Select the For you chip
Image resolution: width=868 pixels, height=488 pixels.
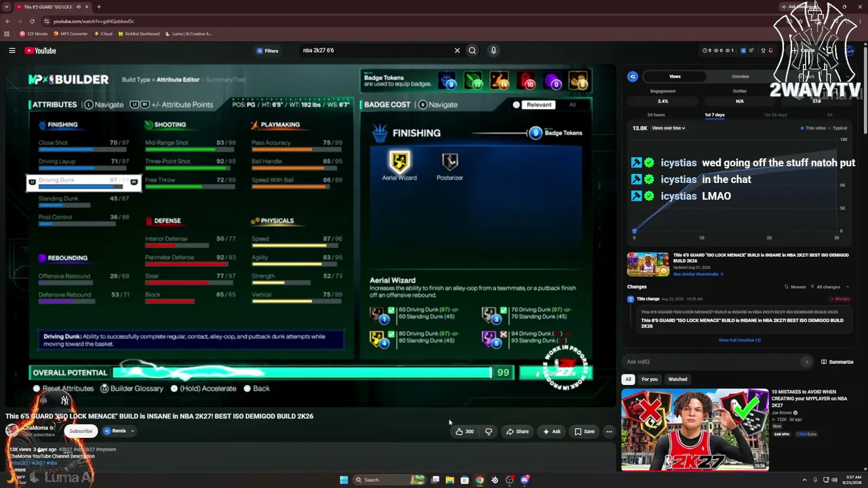[x=650, y=380]
